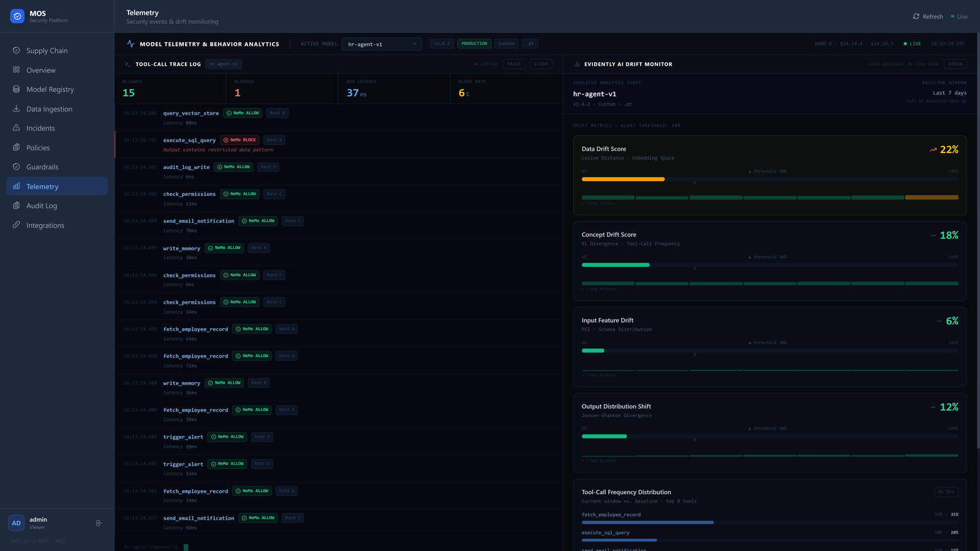Click the Input Feature Drift 6% value
980x551 pixels.
click(x=952, y=321)
